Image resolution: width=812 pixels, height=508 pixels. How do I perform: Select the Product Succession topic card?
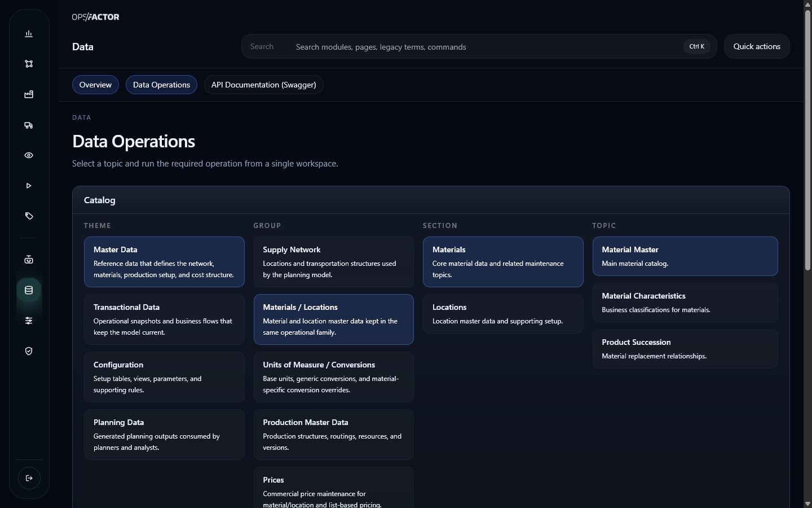tap(685, 349)
